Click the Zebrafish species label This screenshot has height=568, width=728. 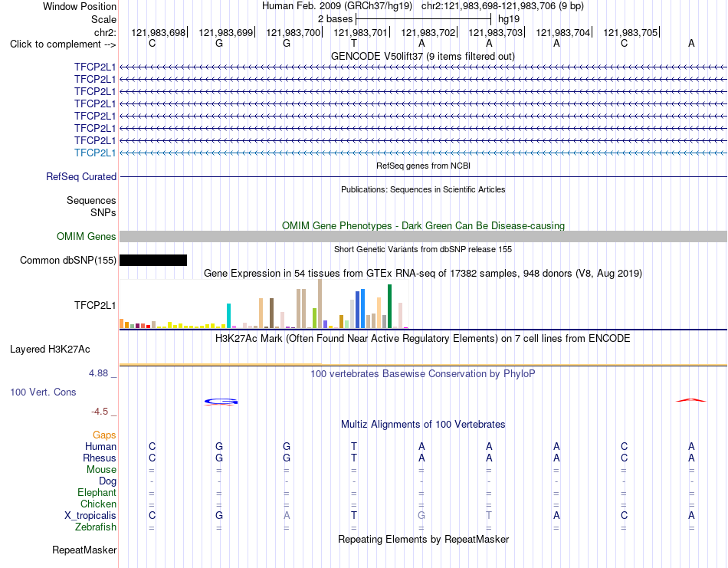click(x=96, y=527)
